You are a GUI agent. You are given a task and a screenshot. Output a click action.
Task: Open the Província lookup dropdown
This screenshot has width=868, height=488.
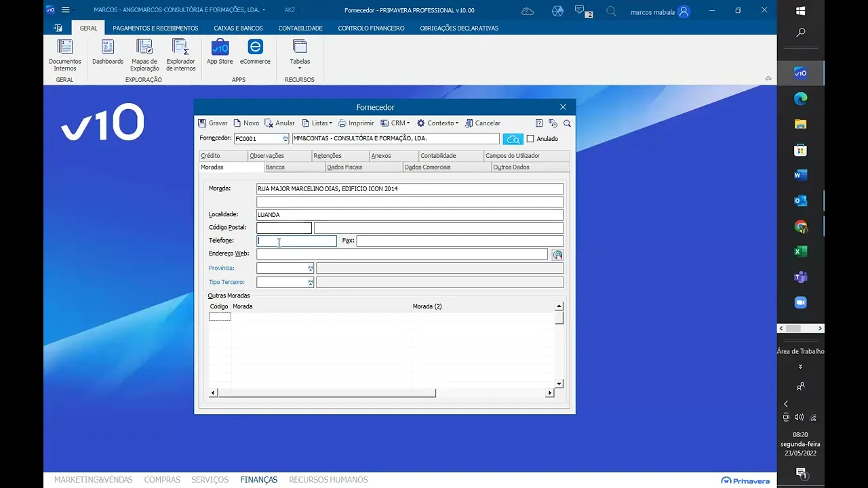pyautogui.click(x=311, y=268)
